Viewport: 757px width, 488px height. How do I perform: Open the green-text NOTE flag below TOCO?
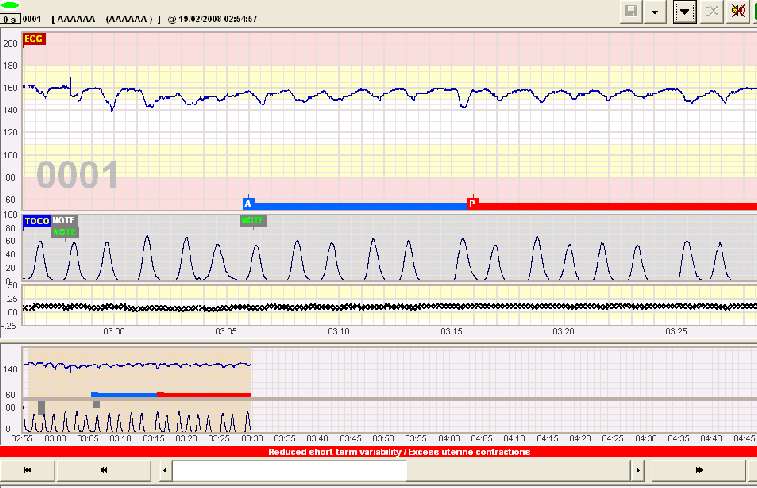[x=65, y=232]
